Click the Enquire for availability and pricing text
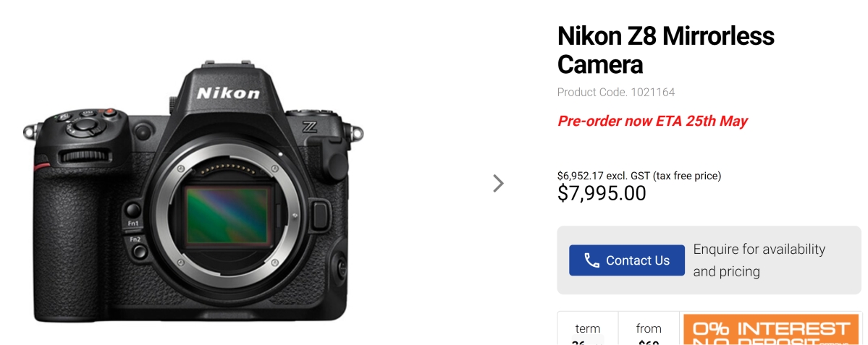The image size is (868, 345). [759, 260]
